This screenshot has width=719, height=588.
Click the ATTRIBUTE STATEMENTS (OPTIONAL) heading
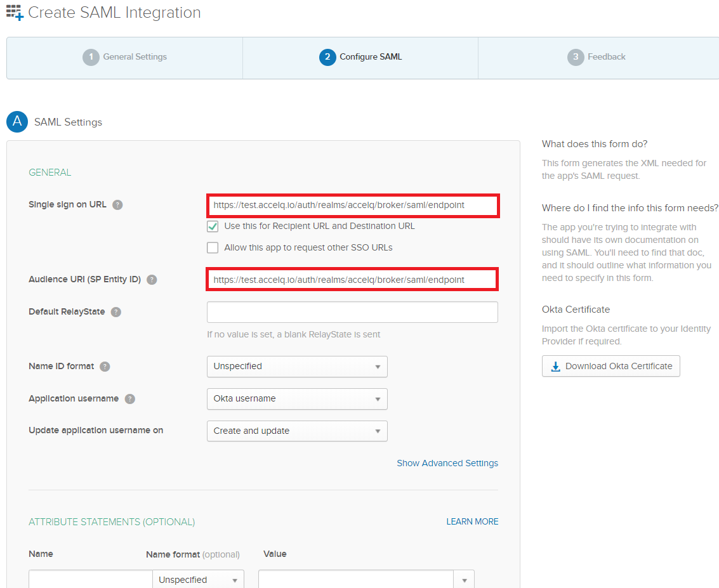(112, 522)
